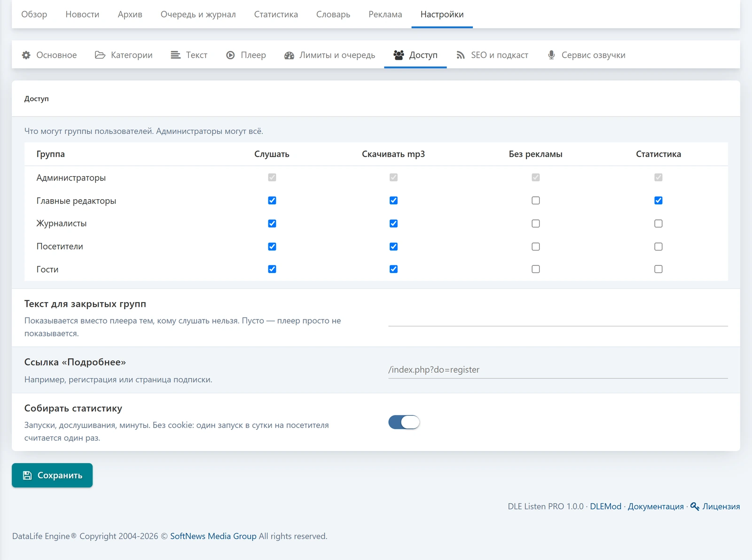Click the gauge icon beside Лимиты и очередь
Image resolution: width=752 pixels, height=560 pixels.
289,55
